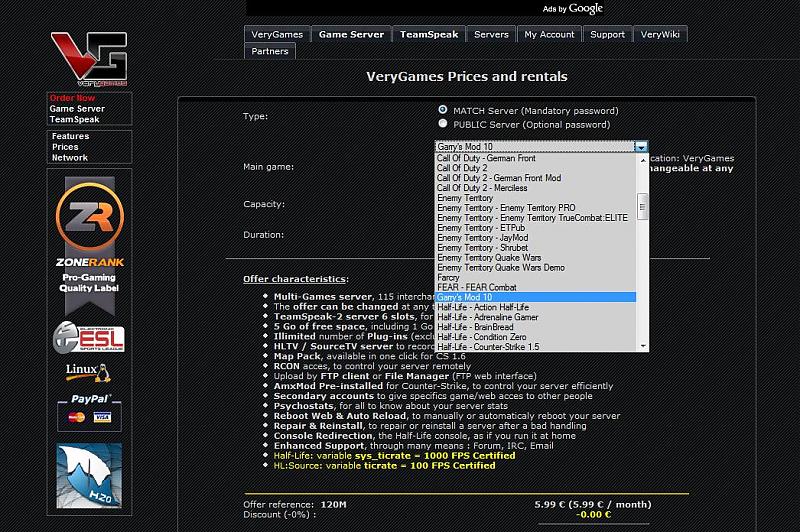Open the ZoneRank Pro-Gaming Quality Label badge
The image size is (800, 532).
tap(89, 245)
